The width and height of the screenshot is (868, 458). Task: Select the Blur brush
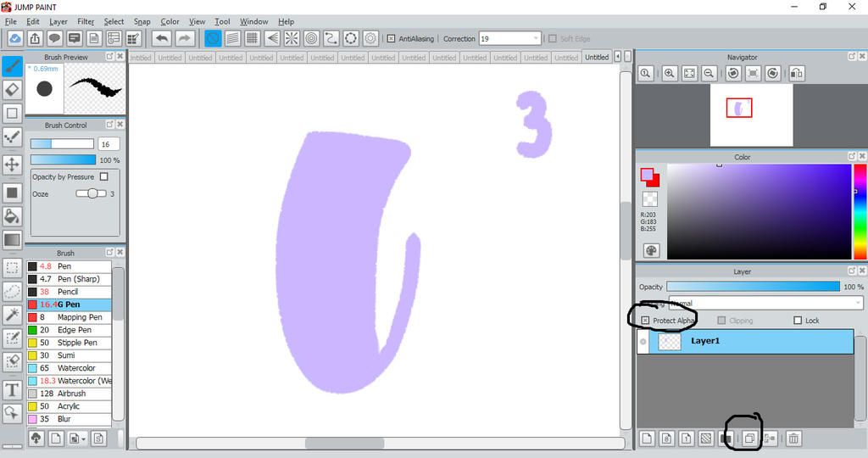click(x=70, y=419)
